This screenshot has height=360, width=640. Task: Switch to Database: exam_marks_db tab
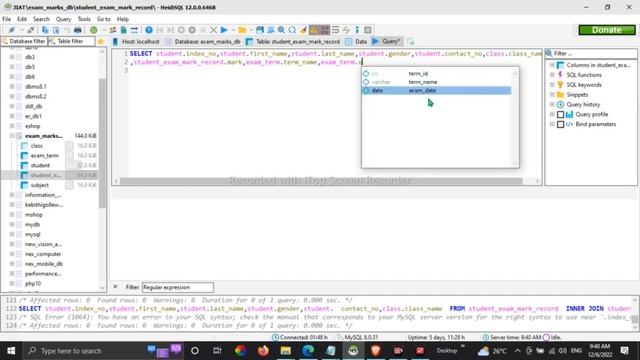203,42
